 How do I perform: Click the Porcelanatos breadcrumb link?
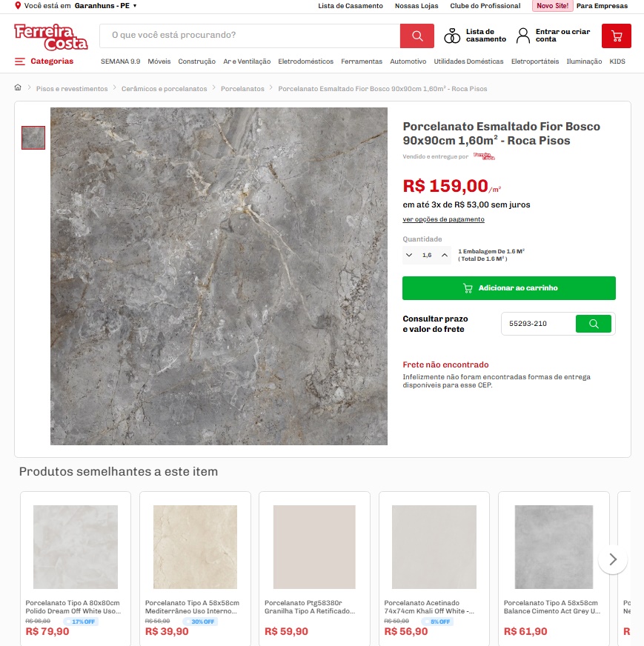(242, 89)
